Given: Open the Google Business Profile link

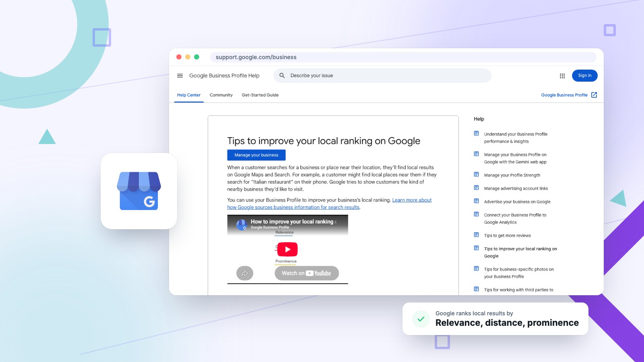Looking at the screenshot, I should [564, 95].
